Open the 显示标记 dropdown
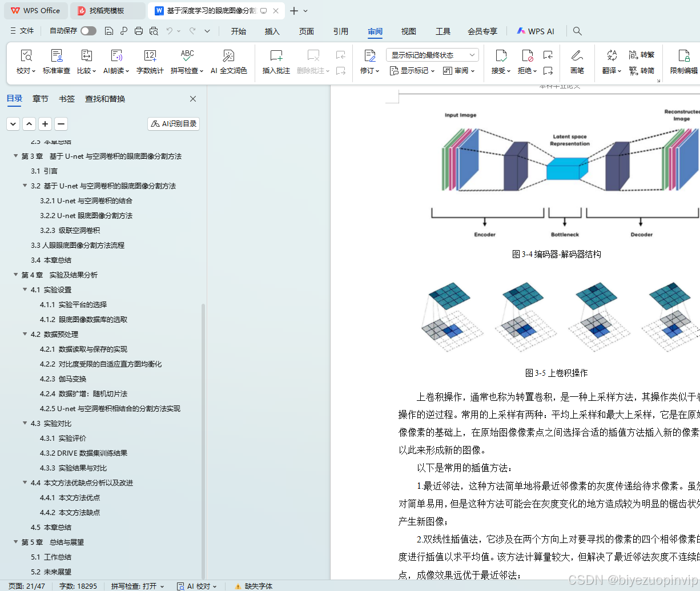700x591 pixels. tap(412, 71)
